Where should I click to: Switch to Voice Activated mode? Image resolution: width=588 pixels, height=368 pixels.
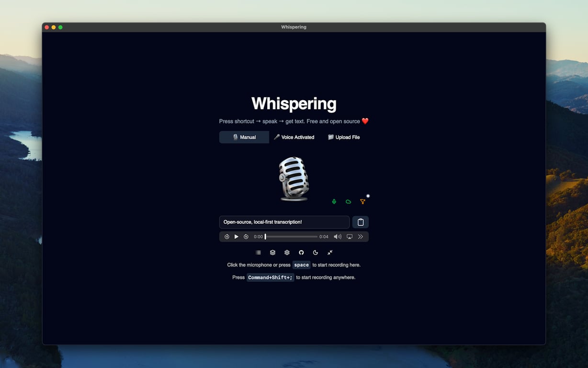[294, 137]
